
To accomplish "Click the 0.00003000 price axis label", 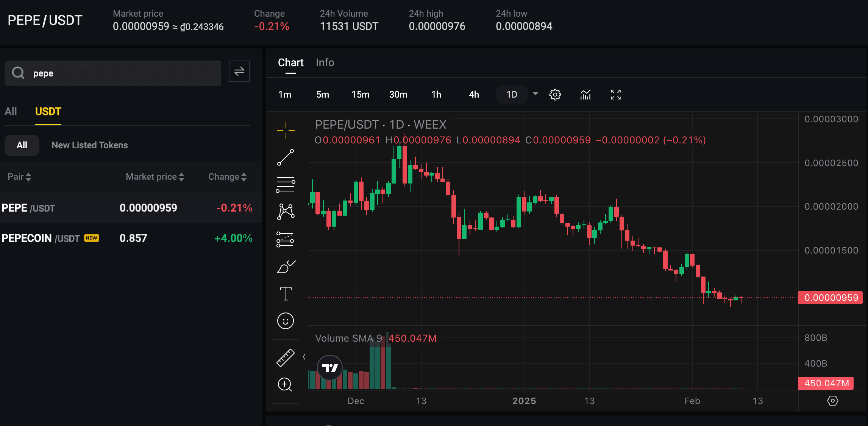I will tap(831, 119).
